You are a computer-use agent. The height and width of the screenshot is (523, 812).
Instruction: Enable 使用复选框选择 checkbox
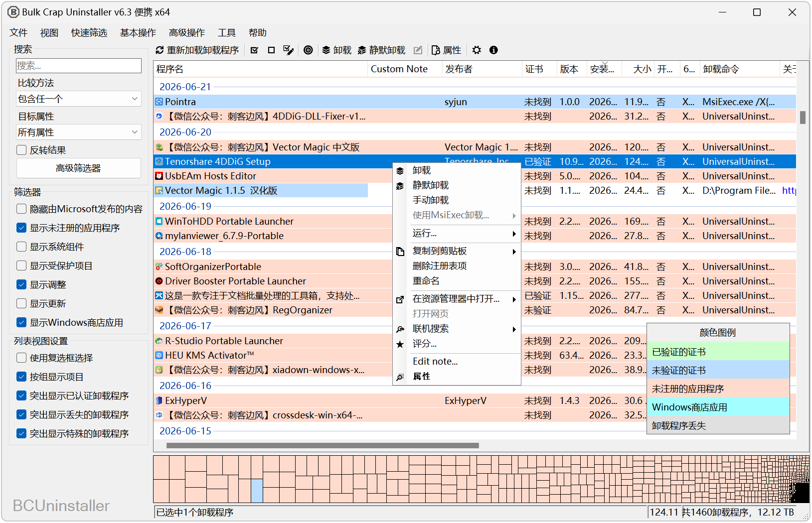point(21,358)
